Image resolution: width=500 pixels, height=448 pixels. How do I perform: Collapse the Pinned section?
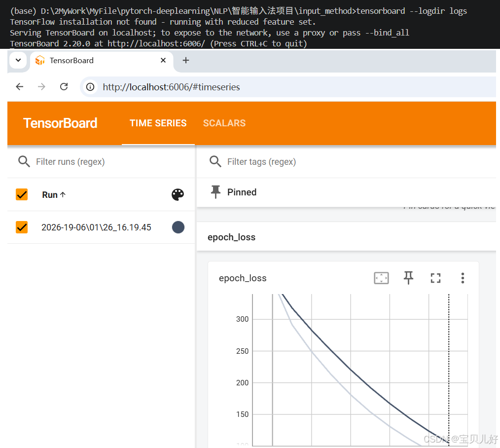346,192
